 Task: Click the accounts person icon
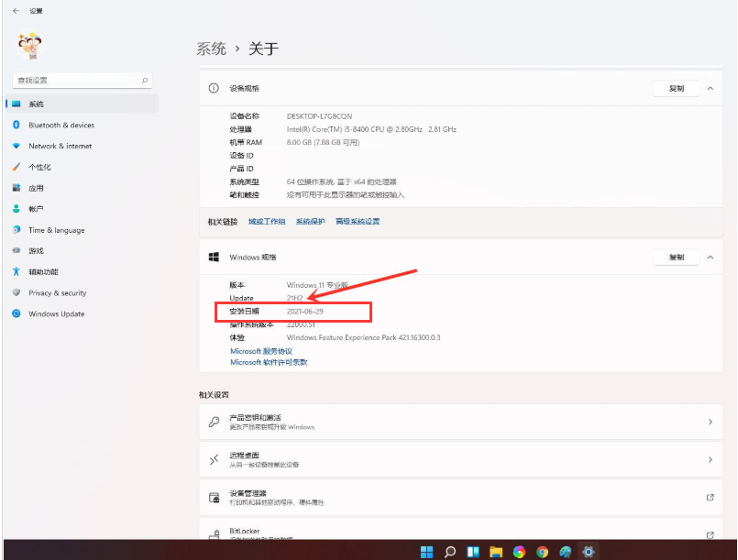[x=17, y=208]
